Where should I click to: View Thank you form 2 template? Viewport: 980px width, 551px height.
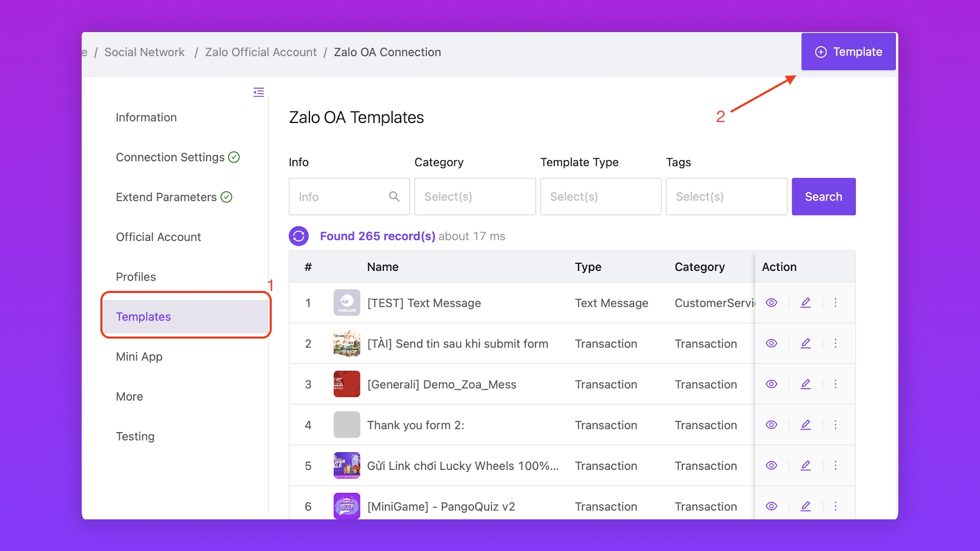[x=771, y=425]
